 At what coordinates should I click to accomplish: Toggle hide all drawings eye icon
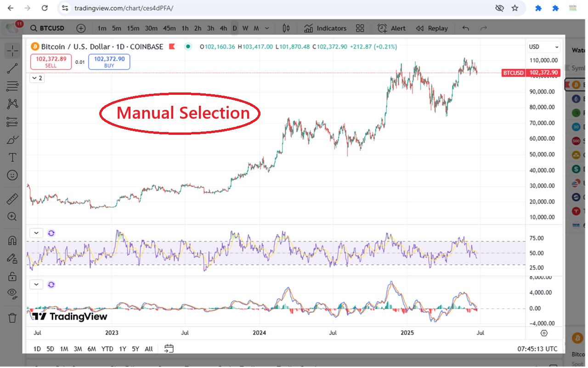(x=12, y=293)
